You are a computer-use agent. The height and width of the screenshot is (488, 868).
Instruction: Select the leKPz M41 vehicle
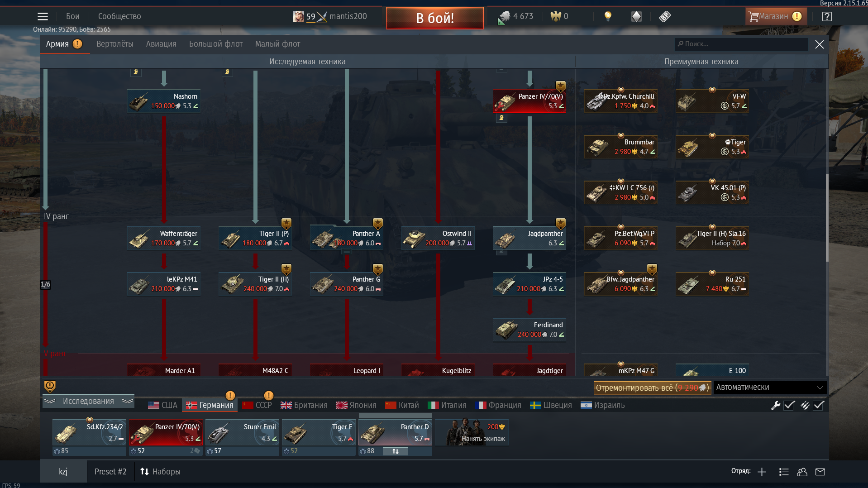coord(164,284)
